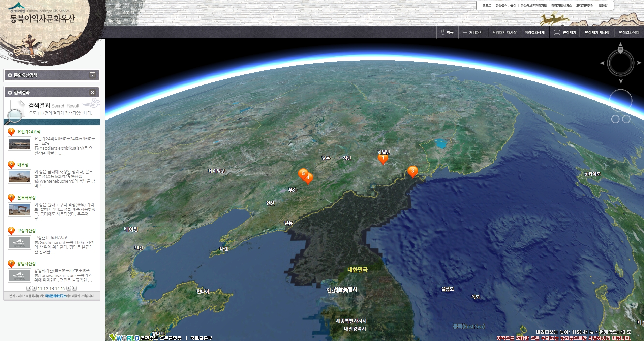Open the 문화유산나들이 menu item

point(506,6)
